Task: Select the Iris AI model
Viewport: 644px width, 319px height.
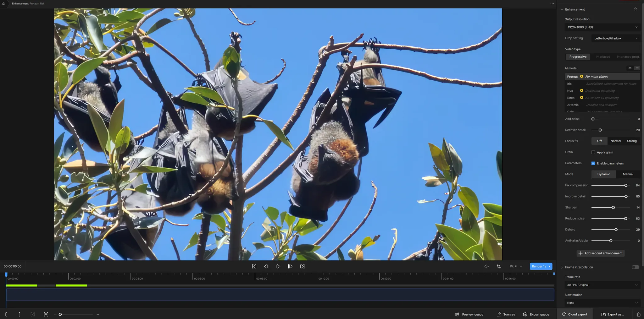Action: pyautogui.click(x=602, y=84)
